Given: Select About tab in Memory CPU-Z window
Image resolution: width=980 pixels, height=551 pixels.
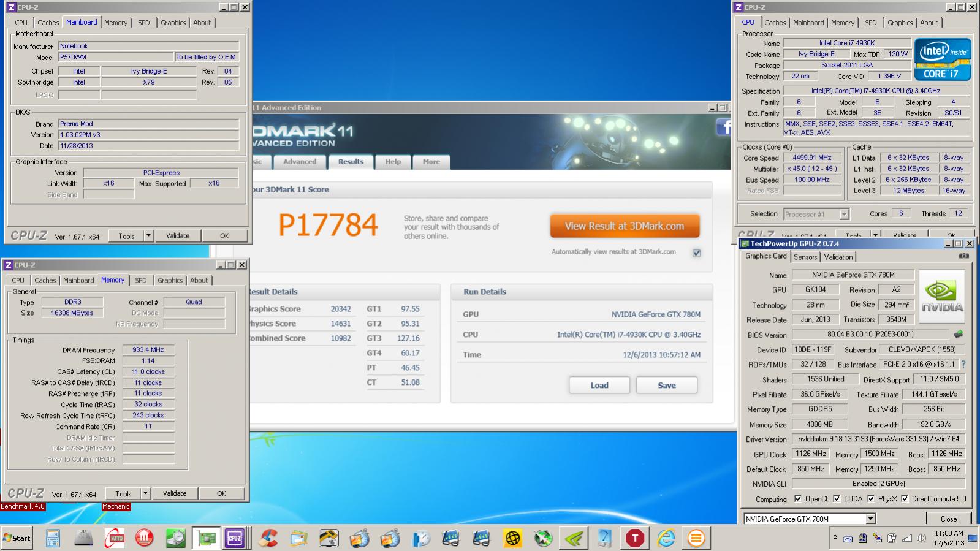Looking at the screenshot, I should (199, 280).
